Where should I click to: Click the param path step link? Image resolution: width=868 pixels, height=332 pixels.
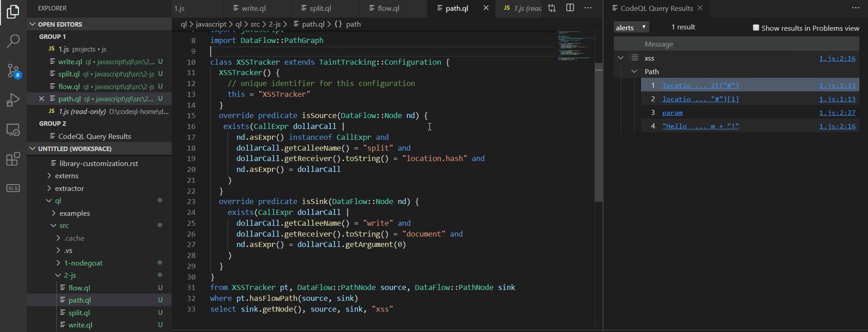click(x=672, y=112)
